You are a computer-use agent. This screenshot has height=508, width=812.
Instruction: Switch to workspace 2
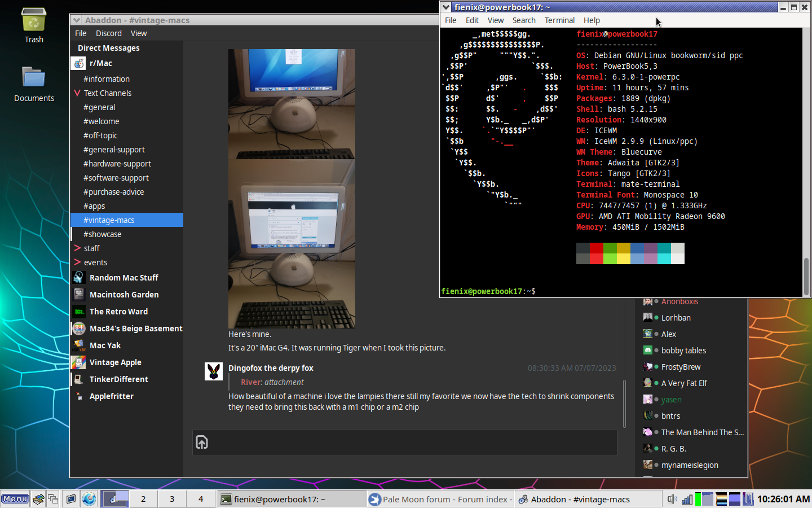click(x=143, y=499)
